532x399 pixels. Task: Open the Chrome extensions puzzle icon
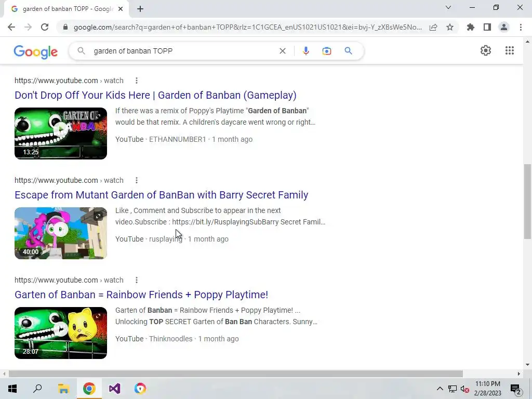click(x=470, y=27)
